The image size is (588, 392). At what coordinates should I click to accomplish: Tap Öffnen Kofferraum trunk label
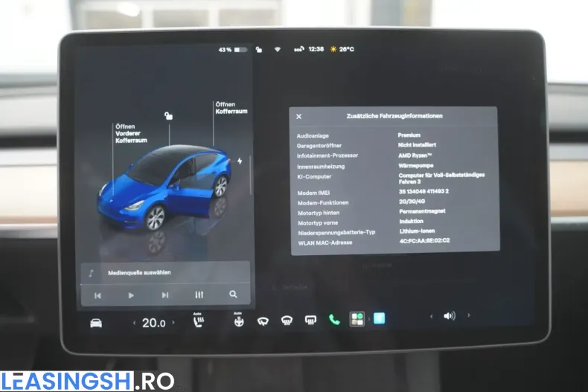click(x=231, y=108)
